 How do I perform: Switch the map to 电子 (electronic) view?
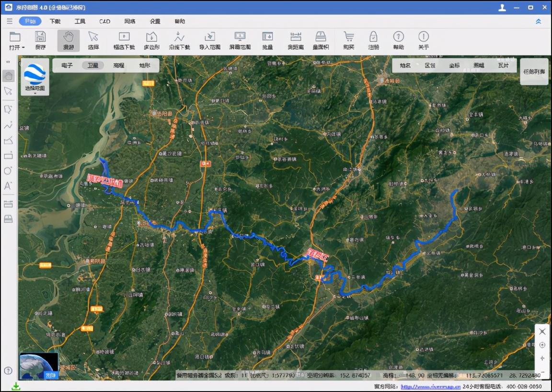tap(67, 65)
